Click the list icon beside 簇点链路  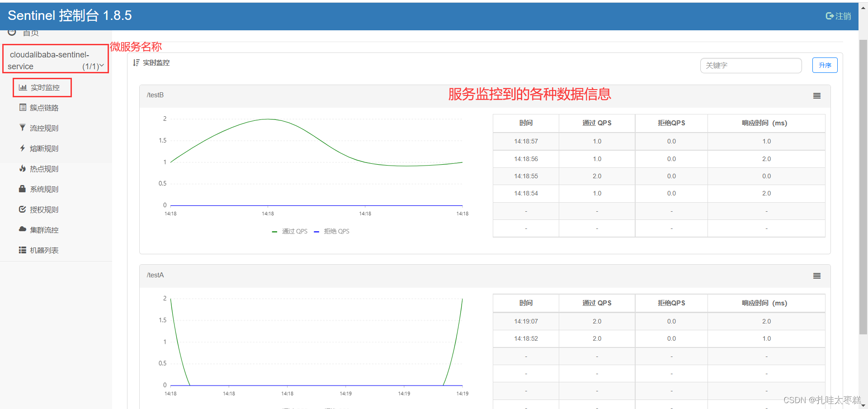[23, 107]
